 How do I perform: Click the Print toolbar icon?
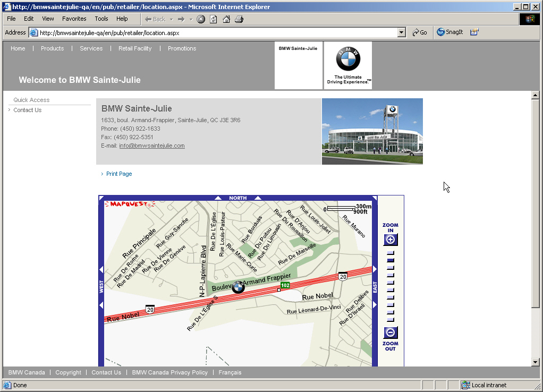tap(239, 19)
